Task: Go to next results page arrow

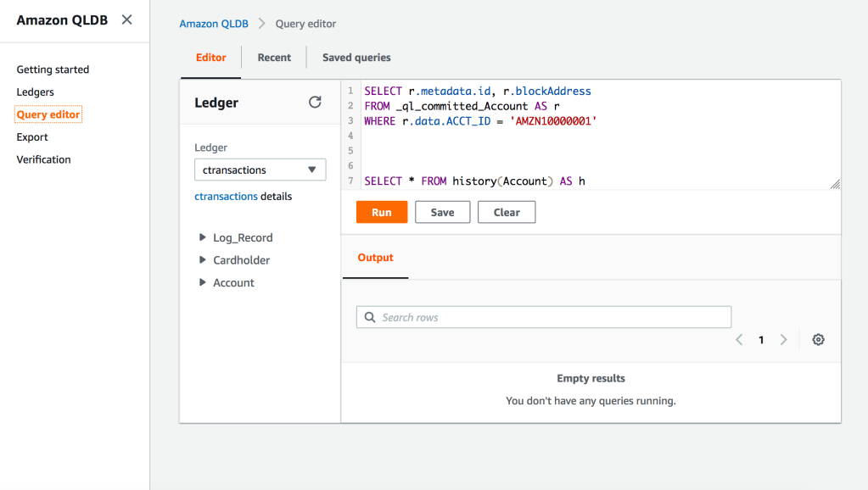Action: point(783,340)
